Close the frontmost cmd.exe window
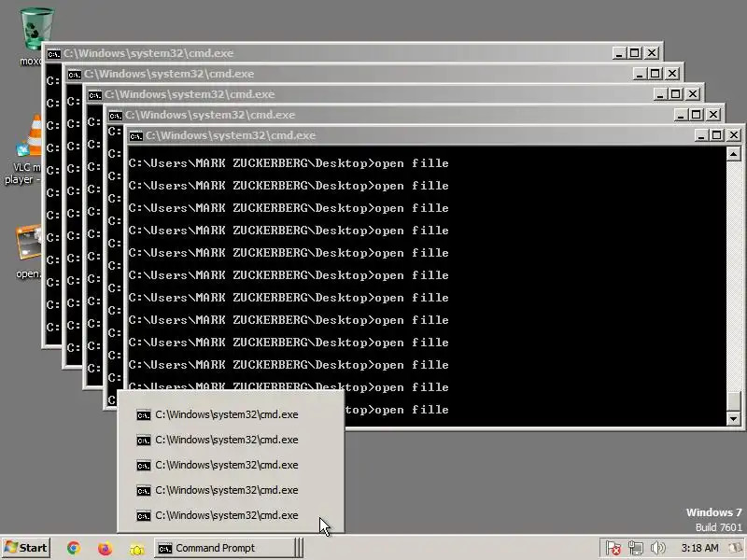The image size is (747, 560). tap(734, 135)
